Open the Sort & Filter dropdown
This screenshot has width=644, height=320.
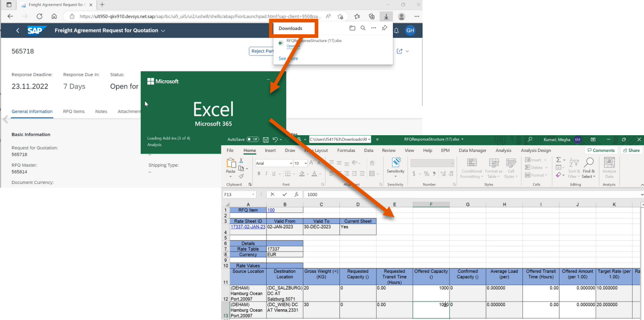tap(574, 168)
